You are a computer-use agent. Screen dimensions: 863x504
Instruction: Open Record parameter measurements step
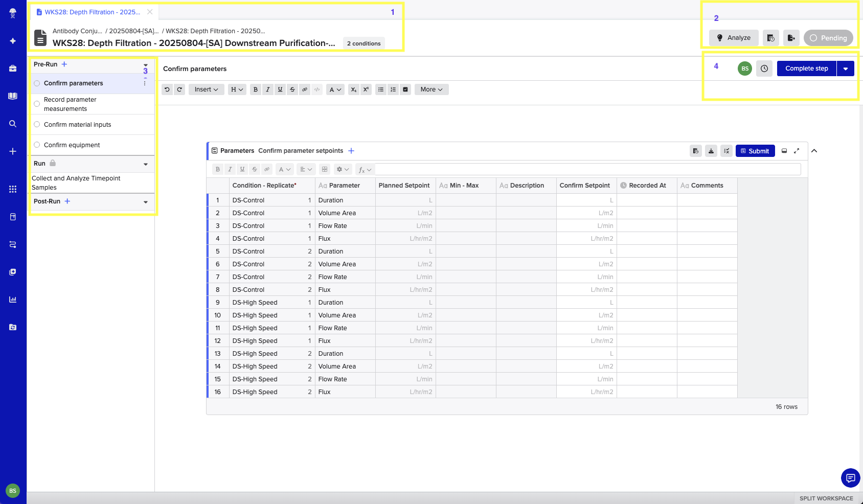tap(70, 104)
